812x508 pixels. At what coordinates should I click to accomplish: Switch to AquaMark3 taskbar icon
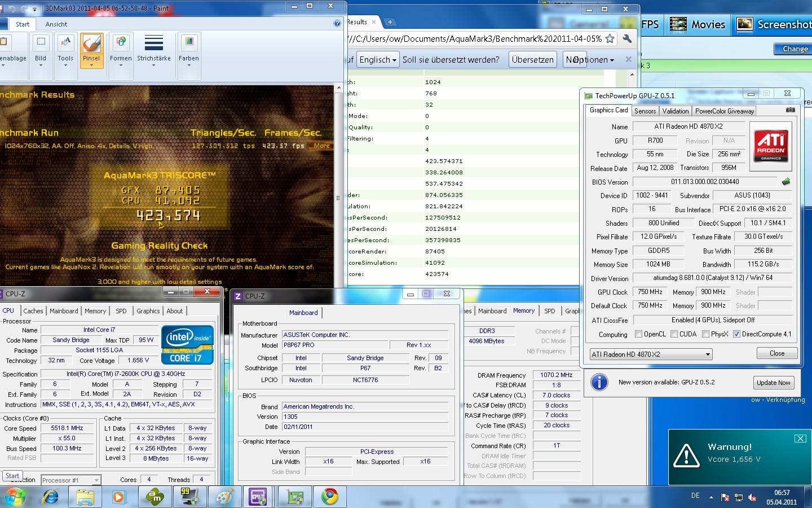click(x=155, y=497)
